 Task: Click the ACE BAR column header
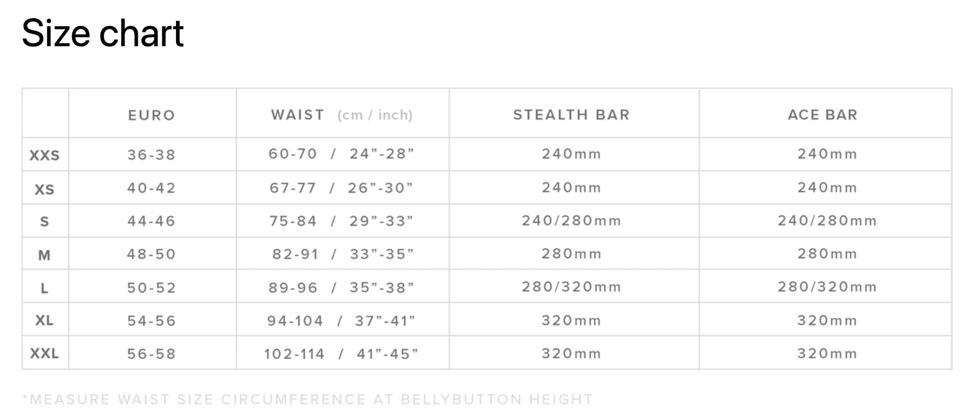[x=823, y=115]
